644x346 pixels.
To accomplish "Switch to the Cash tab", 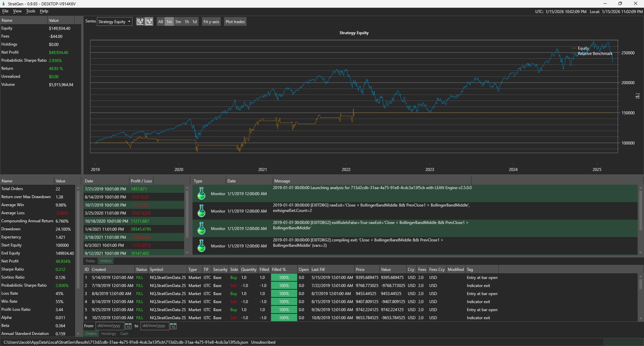I will point(124,334).
